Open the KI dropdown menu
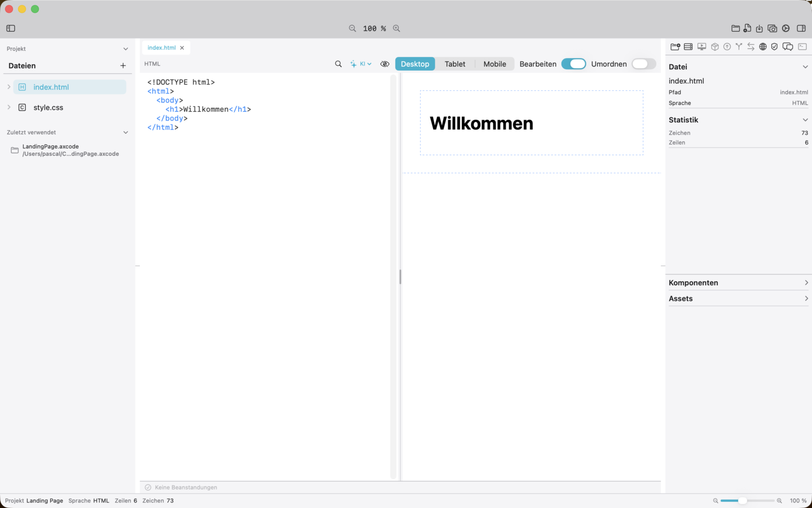Viewport: 812px width, 508px height. click(361, 64)
